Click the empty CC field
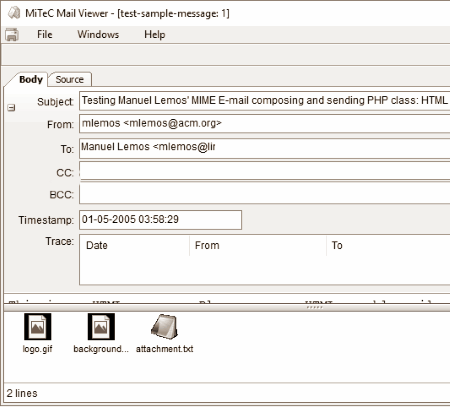This screenshot has height=408, width=450. (x=265, y=172)
